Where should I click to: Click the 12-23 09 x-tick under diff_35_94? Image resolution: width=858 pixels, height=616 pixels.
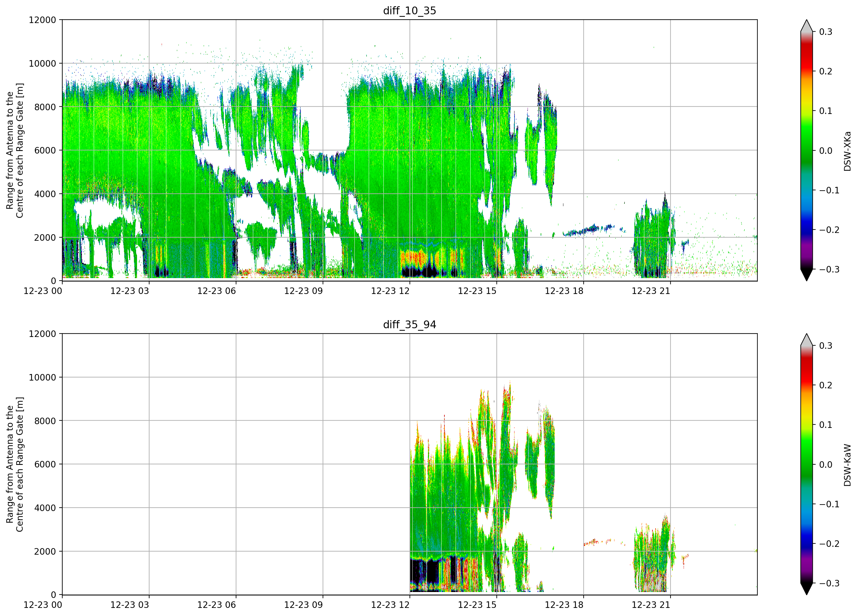pos(303,605)
